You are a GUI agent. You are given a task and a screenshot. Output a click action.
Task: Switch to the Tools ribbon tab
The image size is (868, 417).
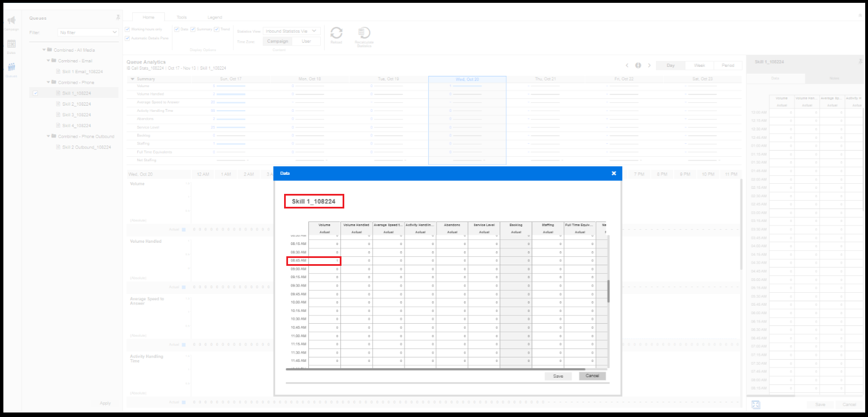(182, 17)
